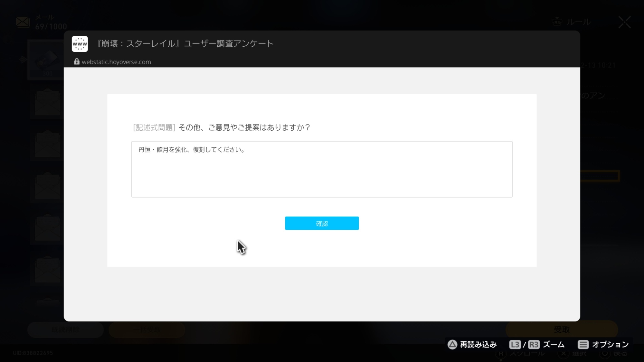This screenshot has height=362, width=644.
Task: Click the 記述式問題 question label
Action: 154,128
